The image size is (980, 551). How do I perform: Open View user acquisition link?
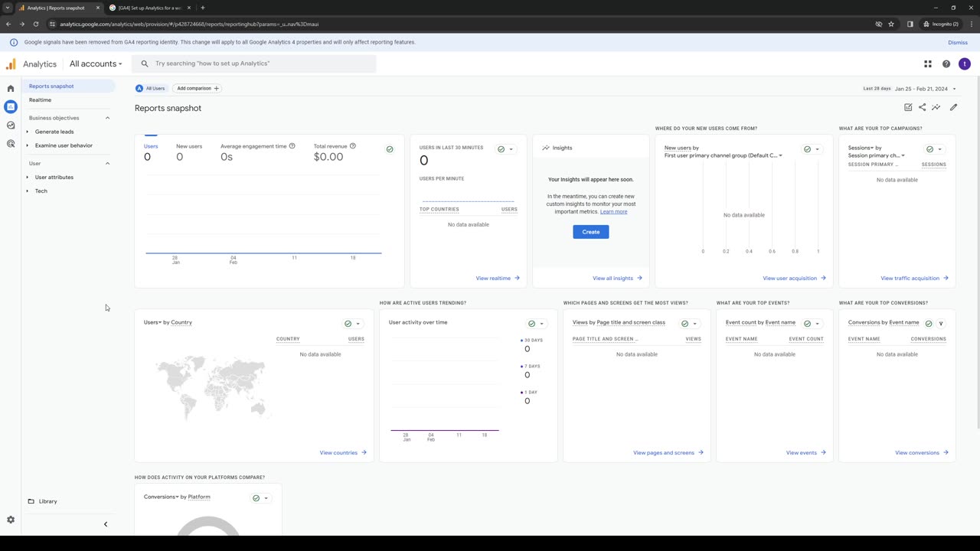pos(795,279)
